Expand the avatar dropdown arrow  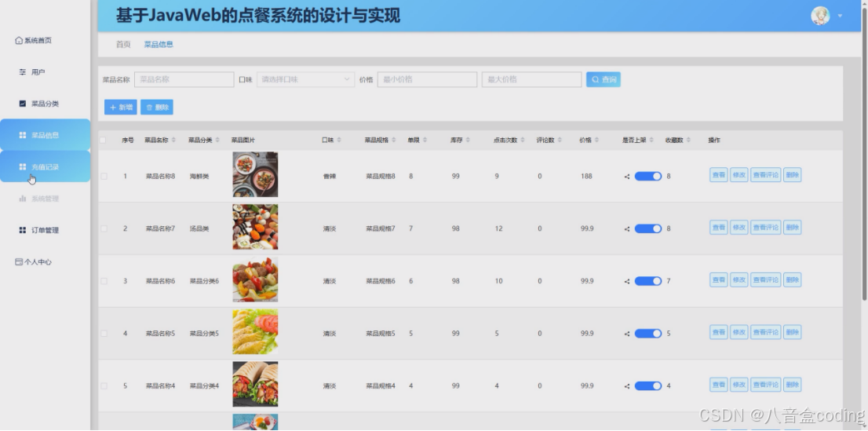click(840, 16)
